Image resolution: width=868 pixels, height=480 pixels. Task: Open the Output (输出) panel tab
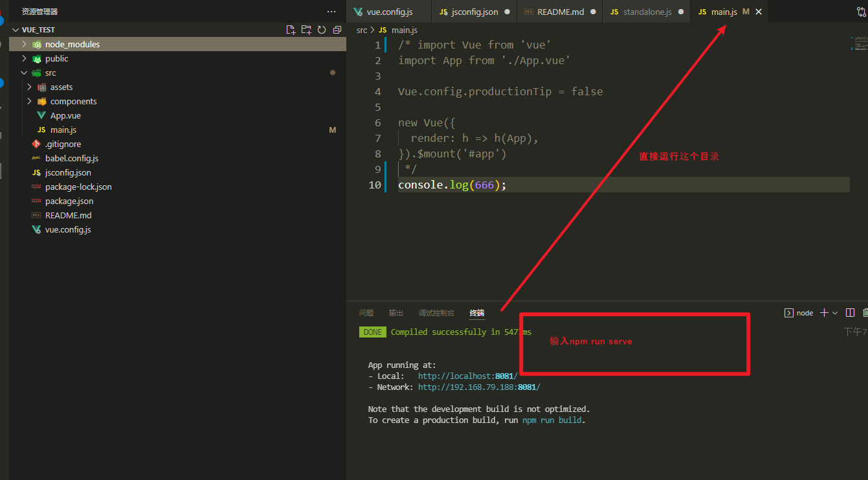pyautogui.click(x=396, y=313)
